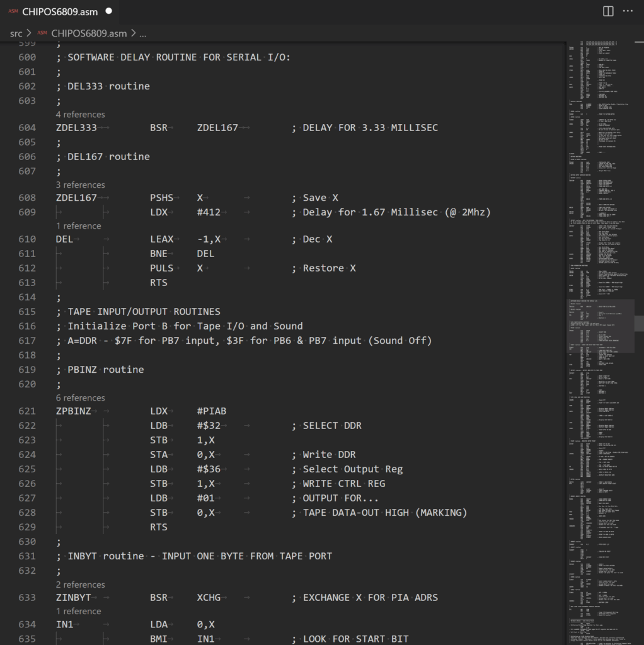Click the split editor right icon
The width and height of the screenshot is (644, 645).
click(x=608, y=11)
